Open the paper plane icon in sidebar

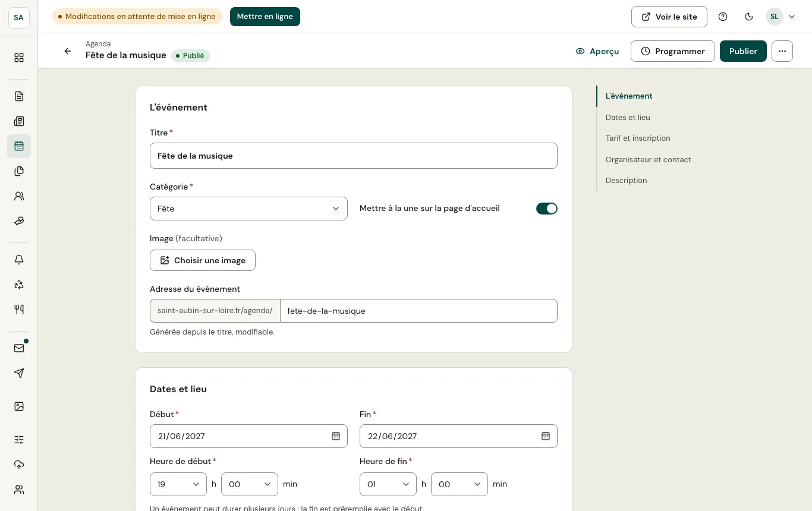pos(19,373)
